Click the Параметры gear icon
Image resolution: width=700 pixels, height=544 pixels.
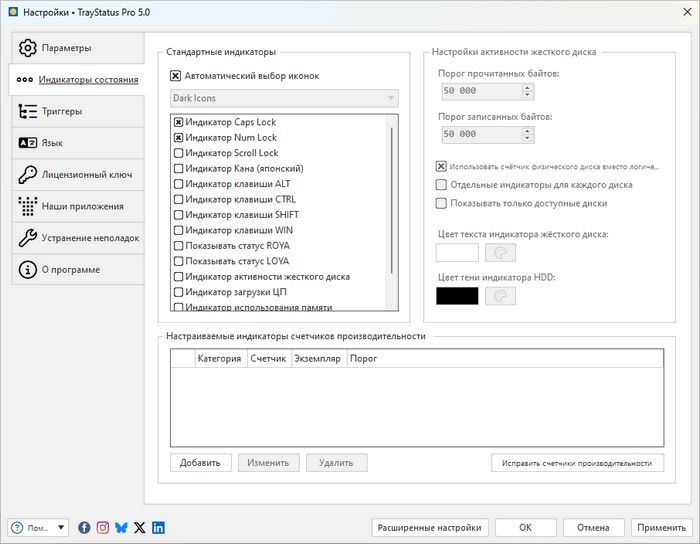(x=28, y=48)
